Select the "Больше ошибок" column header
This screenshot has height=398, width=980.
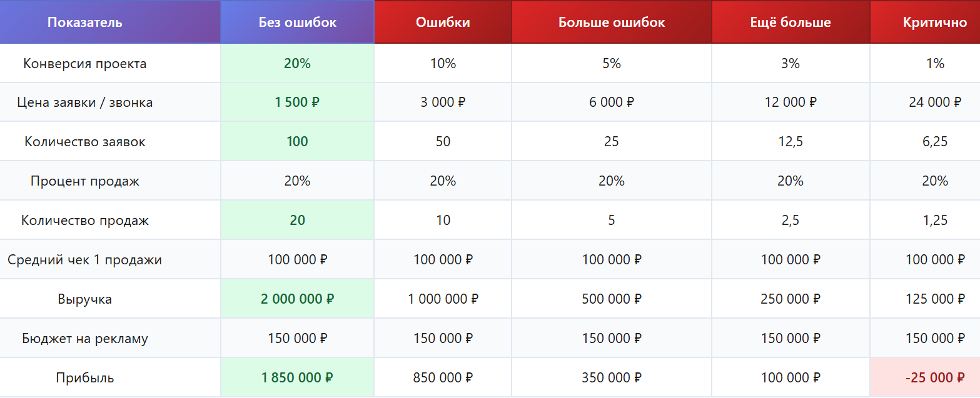point(612,22)
